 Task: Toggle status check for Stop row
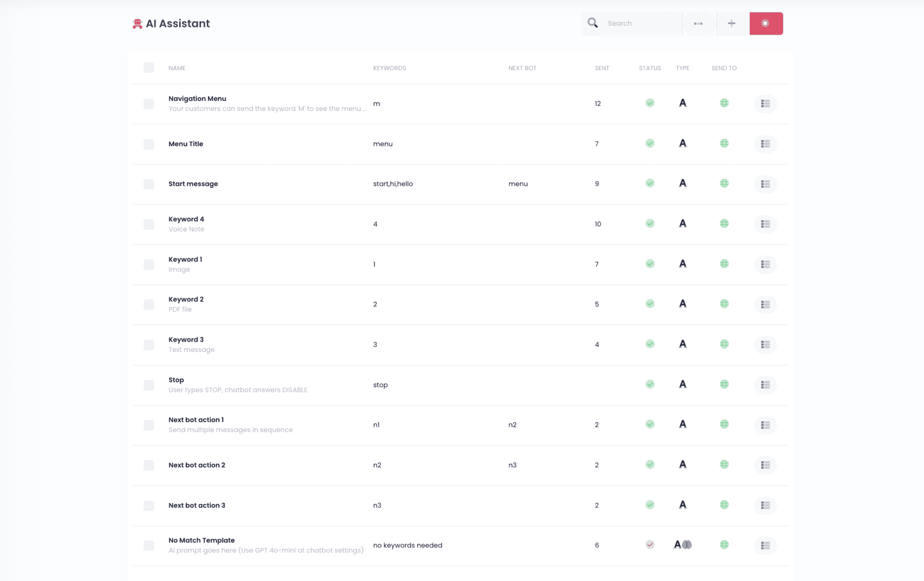pyautogui.click(x=650, y=384)
